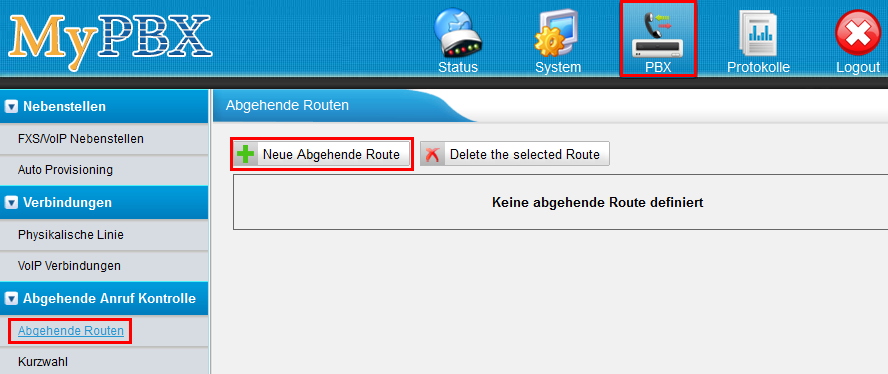
Task: Collapse the Nebenstellen section arrow
Action: click(11, 107)
